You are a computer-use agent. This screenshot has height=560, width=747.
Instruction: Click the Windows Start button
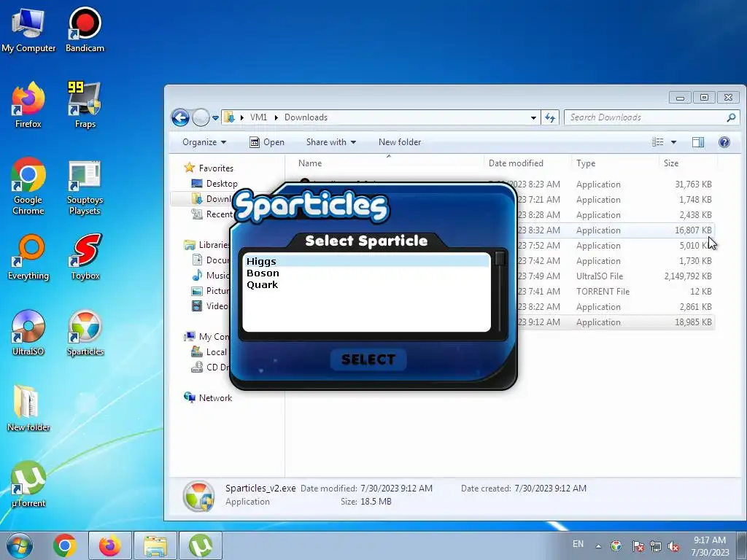click(x=19, y=545)
